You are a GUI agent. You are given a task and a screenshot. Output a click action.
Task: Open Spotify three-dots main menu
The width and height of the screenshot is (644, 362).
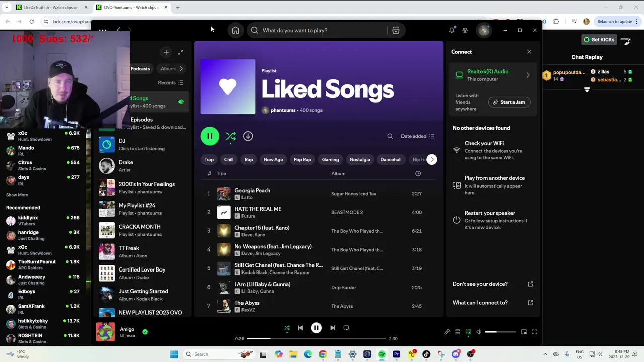(103, 30)
